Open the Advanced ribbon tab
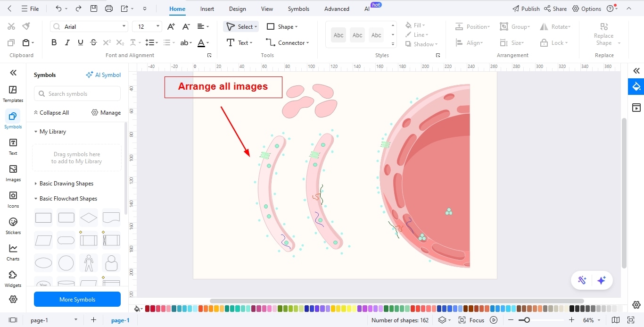Image resolution: width=644 pixels, height=327 pixels. (x=336, y=8)
